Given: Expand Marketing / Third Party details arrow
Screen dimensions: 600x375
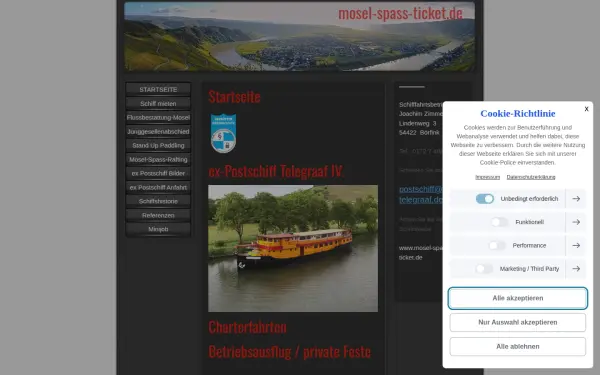Looking at the screenshot, I should pyautogui.click(x=576, y=269).
